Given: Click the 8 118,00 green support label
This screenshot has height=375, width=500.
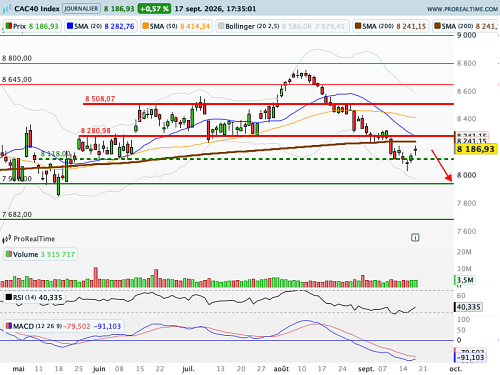Looking at the screenshot, I should (x=56, y=154).
